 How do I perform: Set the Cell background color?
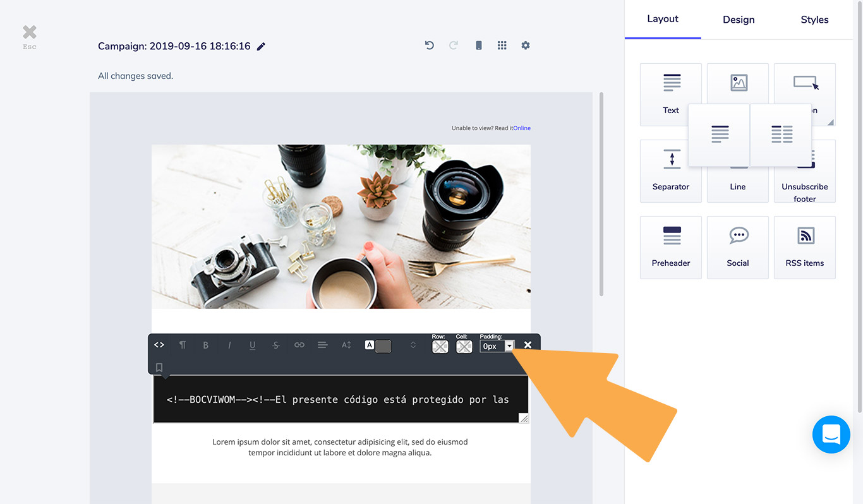[464, 346]
